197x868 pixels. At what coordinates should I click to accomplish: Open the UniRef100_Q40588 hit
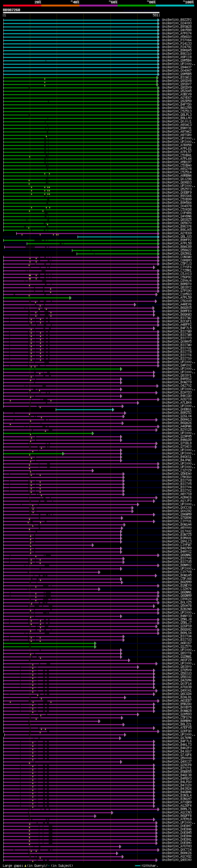[x=177, y=30]
